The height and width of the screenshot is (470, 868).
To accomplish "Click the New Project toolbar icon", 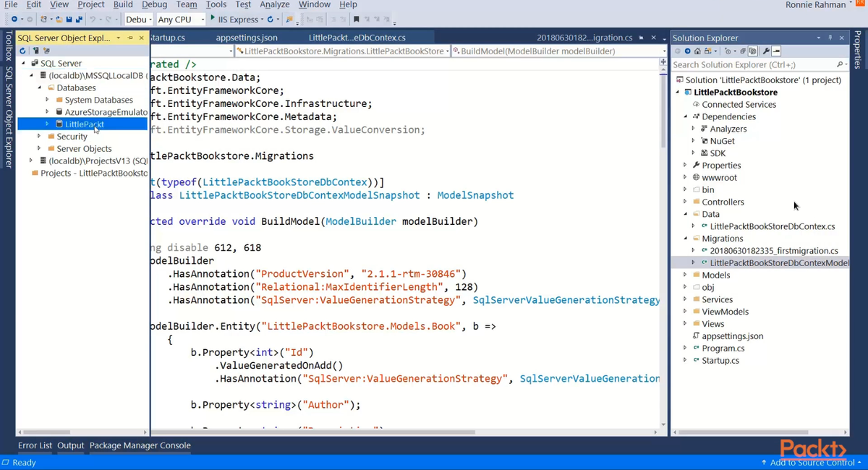I will 43,19.
